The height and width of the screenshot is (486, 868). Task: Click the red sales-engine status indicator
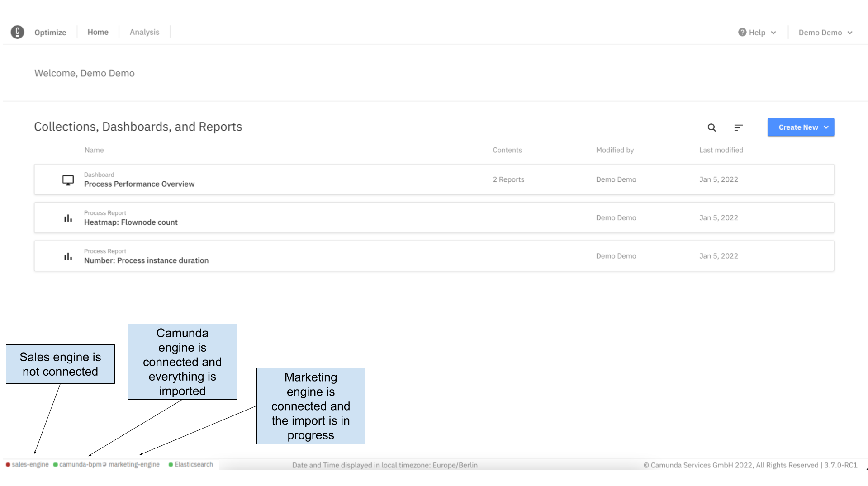[x=8, y=465]
